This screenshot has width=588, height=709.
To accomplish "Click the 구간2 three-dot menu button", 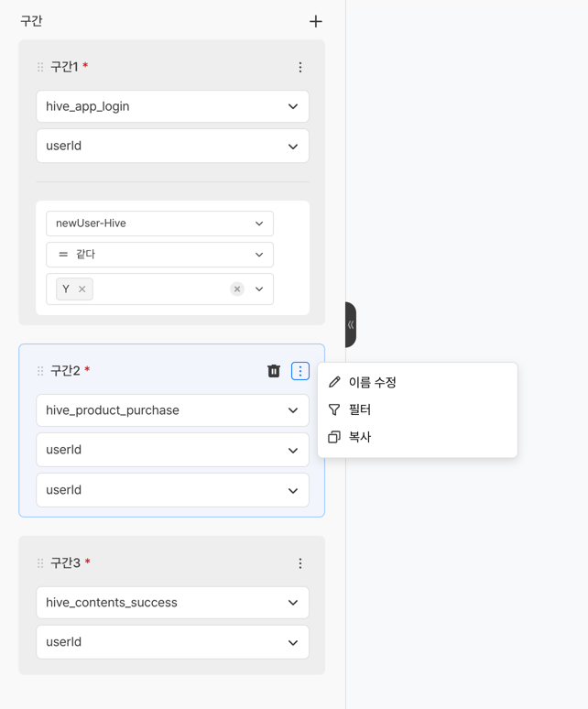I will coord(300,371).
